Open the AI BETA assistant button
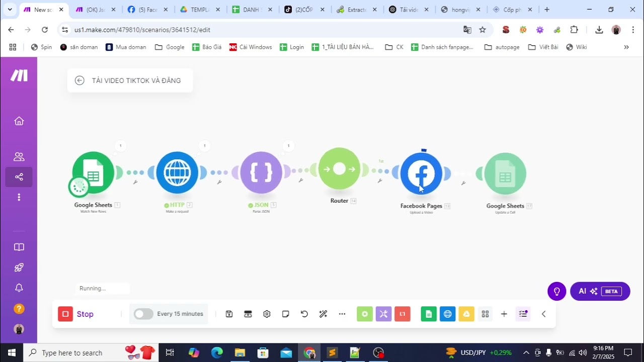This screenshot has height=362, width=644. click(600, 291)
